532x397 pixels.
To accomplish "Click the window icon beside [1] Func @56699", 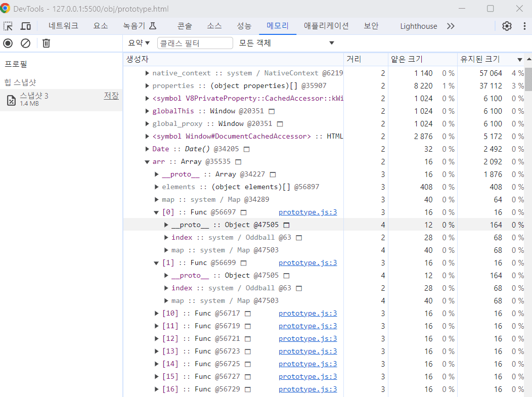I will point(244,263).
